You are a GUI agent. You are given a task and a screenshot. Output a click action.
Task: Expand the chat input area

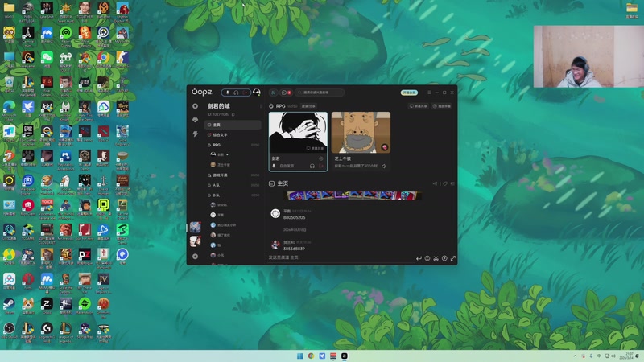click(x=453, y=258)
